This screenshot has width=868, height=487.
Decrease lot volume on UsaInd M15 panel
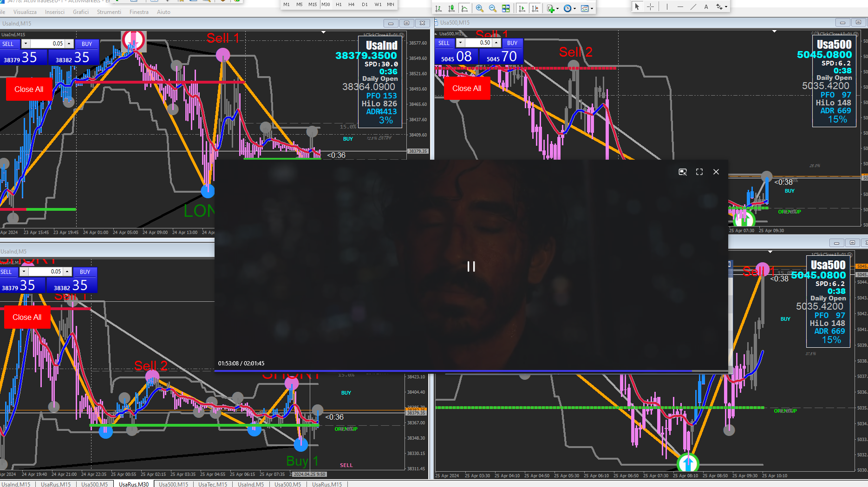(x=26, y=44)
